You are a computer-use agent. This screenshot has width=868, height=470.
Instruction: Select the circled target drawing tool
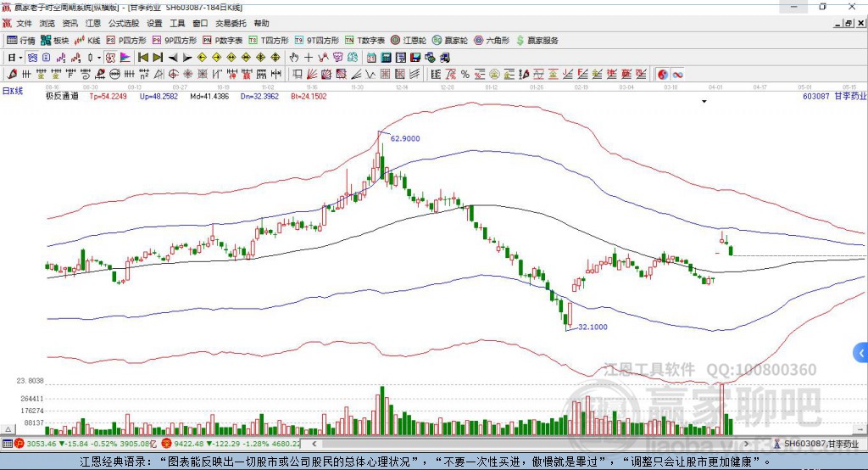173,74
